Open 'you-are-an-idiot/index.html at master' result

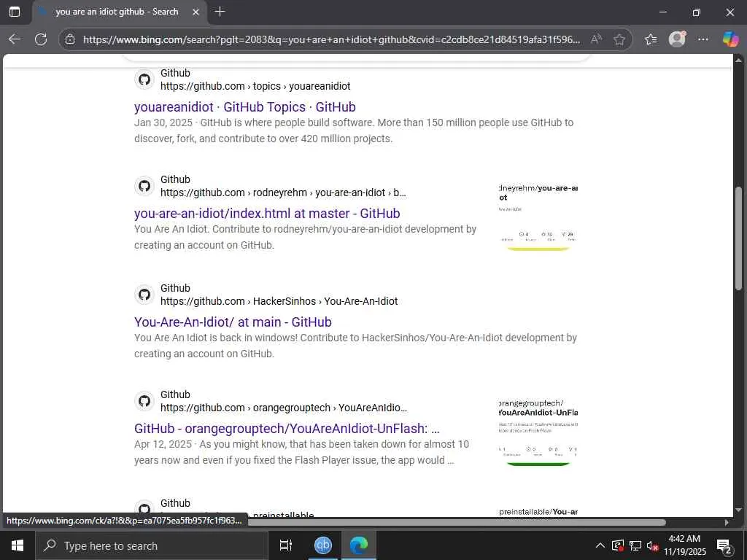[267, 214]
